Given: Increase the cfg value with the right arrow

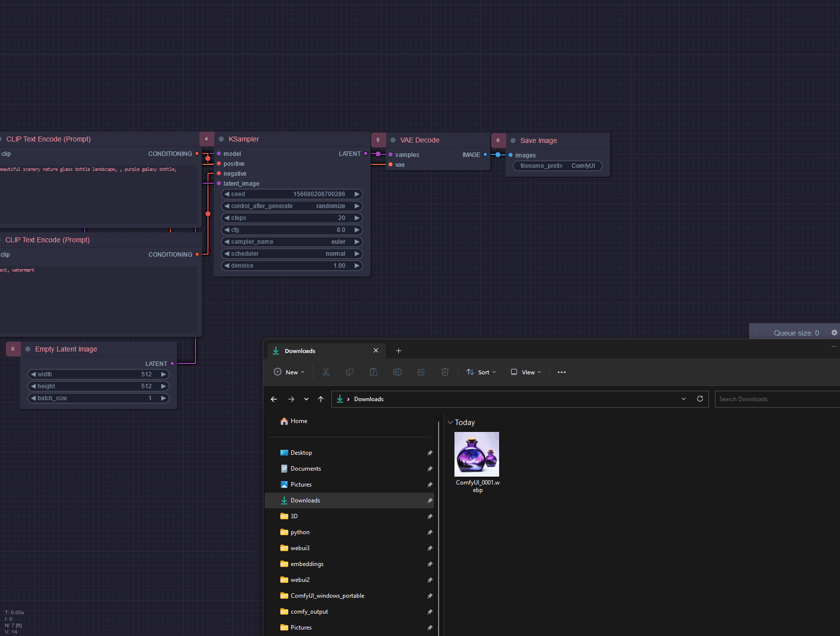Looking at the screenshot, I should tap(357, 230).
